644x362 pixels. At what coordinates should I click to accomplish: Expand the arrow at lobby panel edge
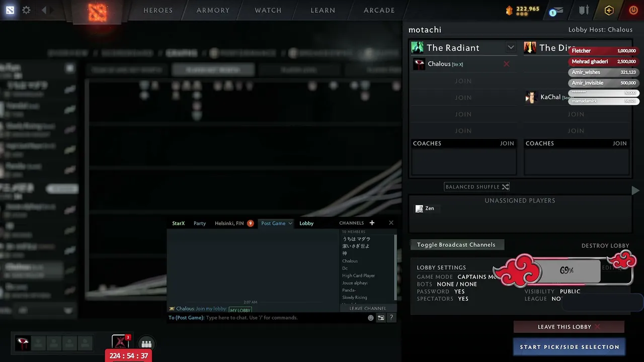(635, 191)
